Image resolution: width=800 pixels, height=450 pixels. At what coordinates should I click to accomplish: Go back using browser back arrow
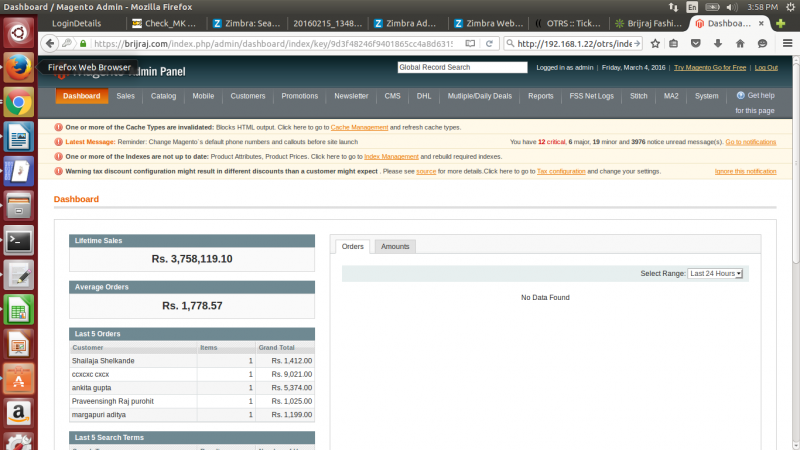click(49, 44)
